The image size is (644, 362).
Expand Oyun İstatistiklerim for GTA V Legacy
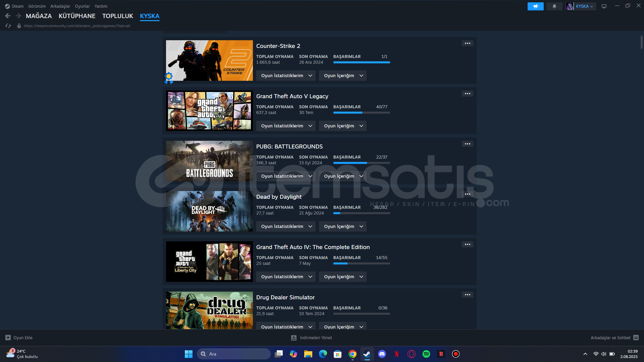[x=286, y=126]
